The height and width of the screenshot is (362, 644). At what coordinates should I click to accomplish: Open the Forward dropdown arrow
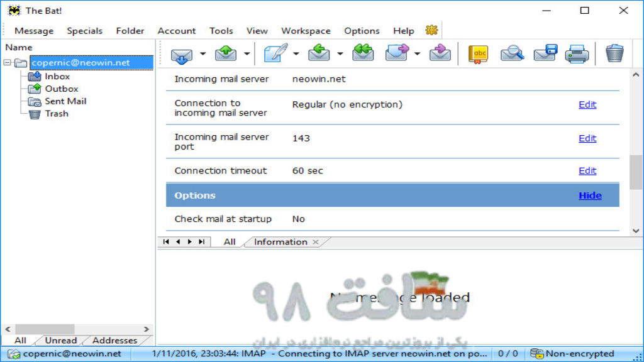[x=417, y=54]
